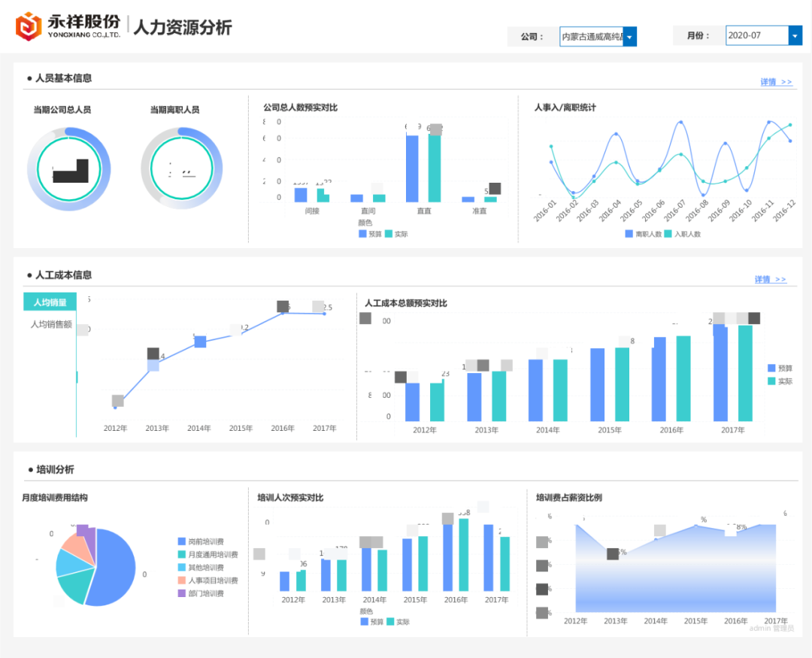Select the 人均销量 tab
The image size is (812, 658).
click(x=50, y=301)
